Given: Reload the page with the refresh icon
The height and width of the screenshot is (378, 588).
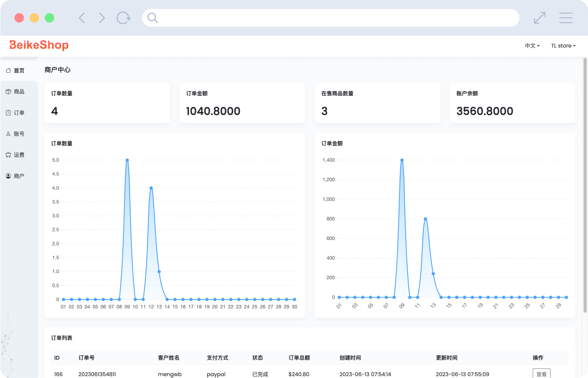Looking at the screenshot, I should [x=124, y=18].
